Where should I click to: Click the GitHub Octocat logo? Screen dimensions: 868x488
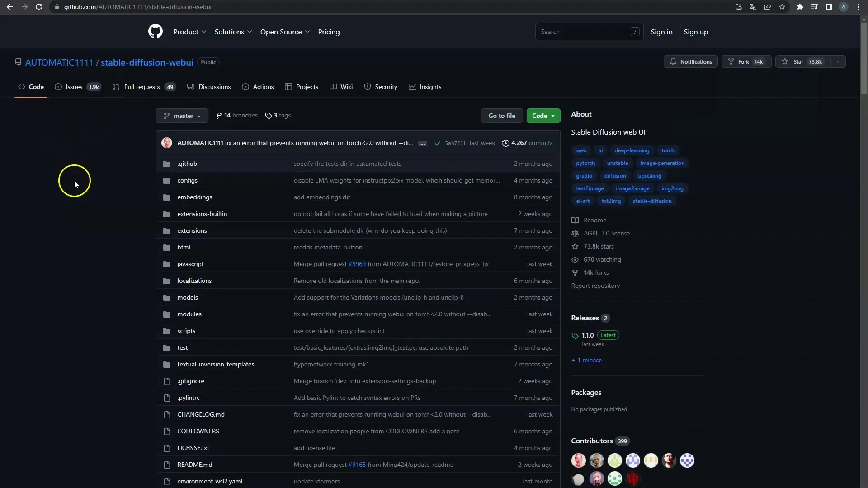tap(155, 32)
